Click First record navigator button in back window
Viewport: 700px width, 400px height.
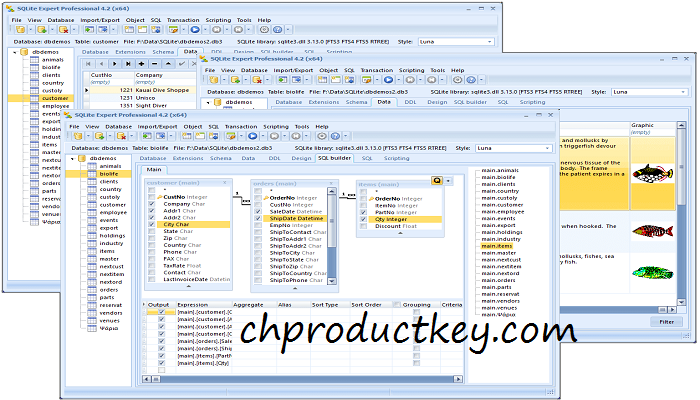(88, 64)
